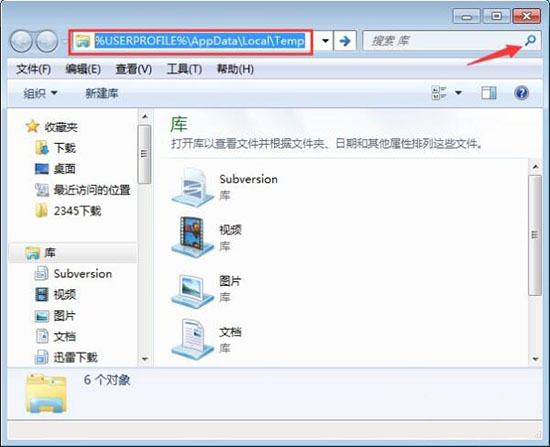
Task: Open the view options dropdown arrow
Action: click(x=458, y=93)
